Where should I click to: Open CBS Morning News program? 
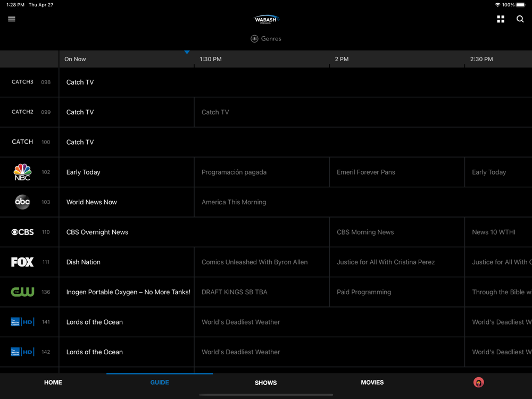tap(397, 232)
